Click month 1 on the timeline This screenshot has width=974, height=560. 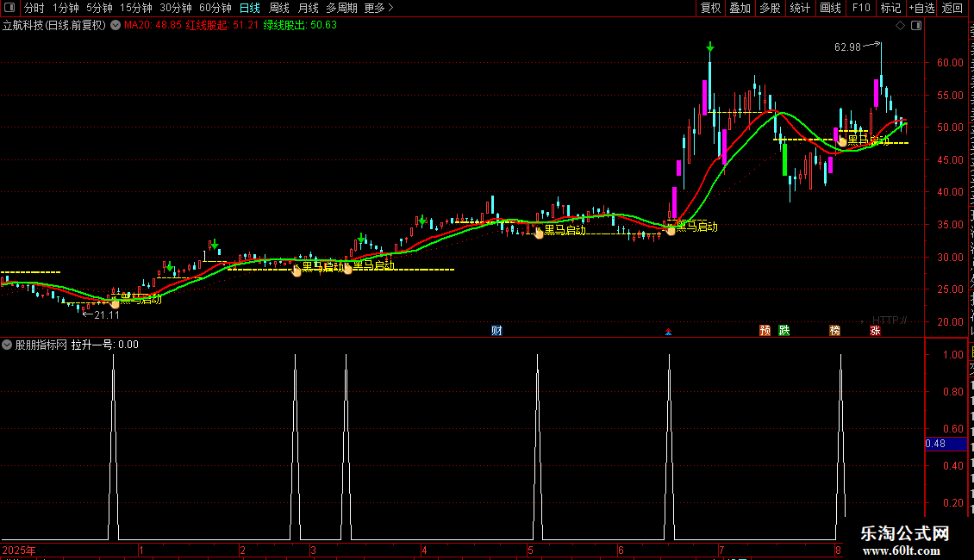point(141,551)
